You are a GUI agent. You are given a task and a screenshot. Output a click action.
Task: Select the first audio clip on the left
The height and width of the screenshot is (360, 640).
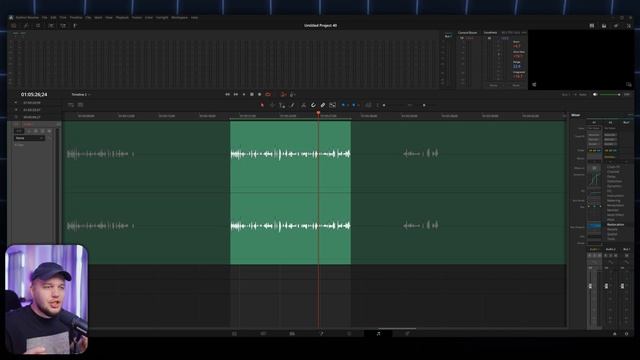[x=146, y=192]
